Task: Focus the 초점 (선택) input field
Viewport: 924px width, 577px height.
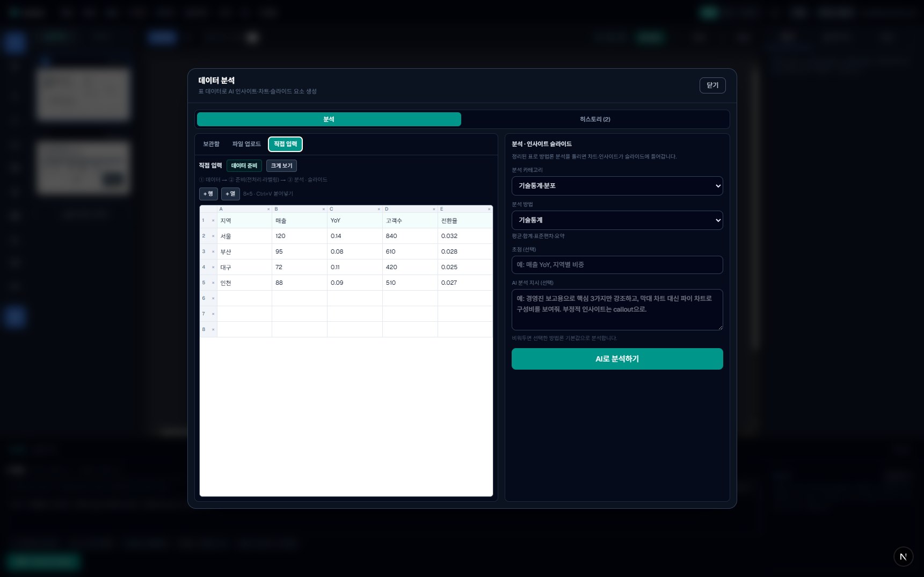Action: click(x=617, y=265)
